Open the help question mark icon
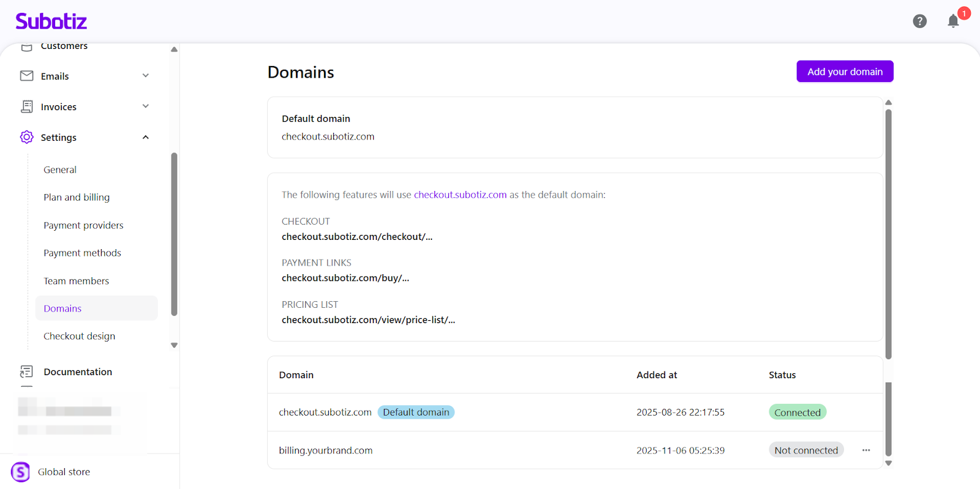Screen dimensions: 980x489 [919, 21]
